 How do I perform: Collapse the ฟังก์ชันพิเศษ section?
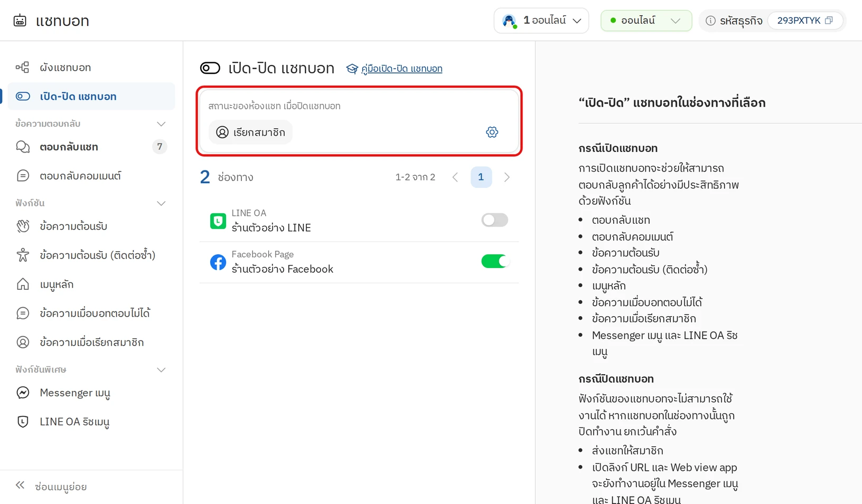coord(161,369)
